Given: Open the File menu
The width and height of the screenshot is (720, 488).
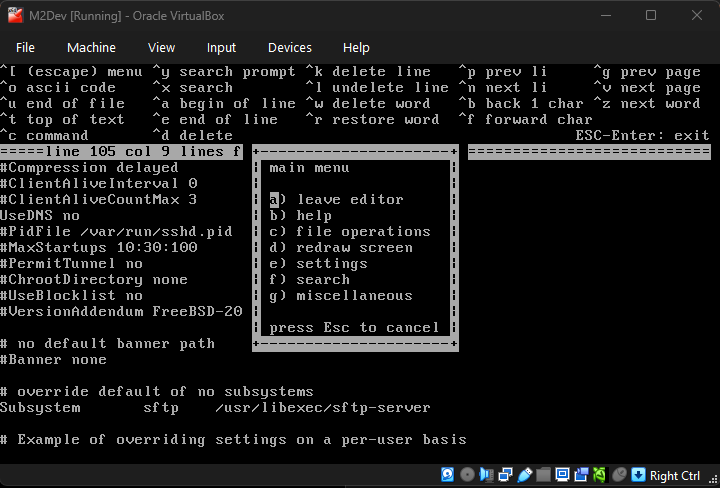Looking at the screenshot, I should (x=25, y=47).
